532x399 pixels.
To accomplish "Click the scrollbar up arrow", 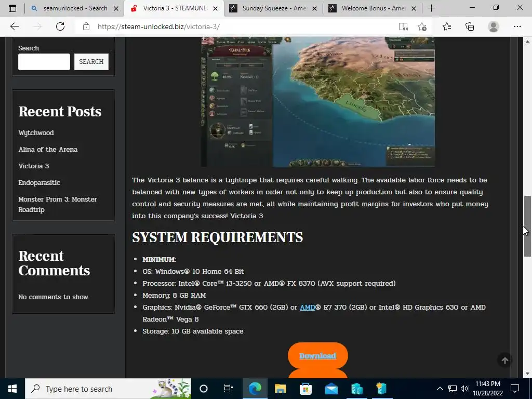I will (528, 42).
